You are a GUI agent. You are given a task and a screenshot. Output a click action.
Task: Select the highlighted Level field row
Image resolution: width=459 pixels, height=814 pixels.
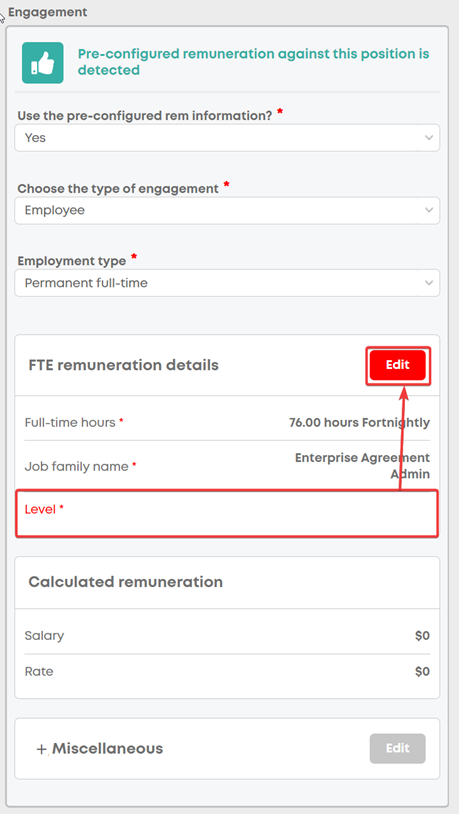click(x=227, y=513)
